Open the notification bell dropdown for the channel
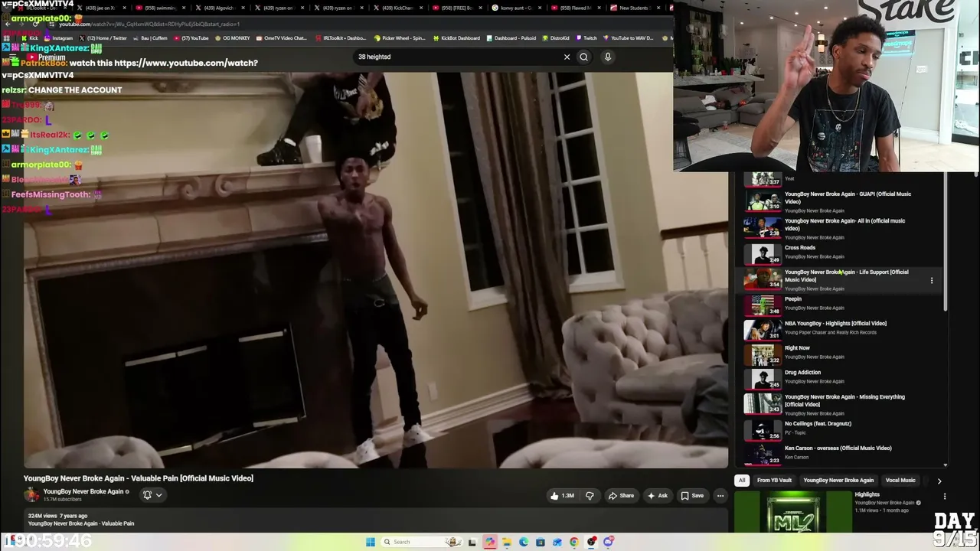Viewport: 980px width, 551px height. coord(152,495)
